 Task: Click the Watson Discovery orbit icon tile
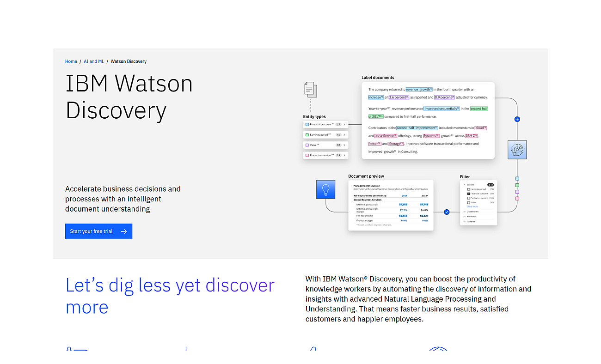tap(517, 150)
